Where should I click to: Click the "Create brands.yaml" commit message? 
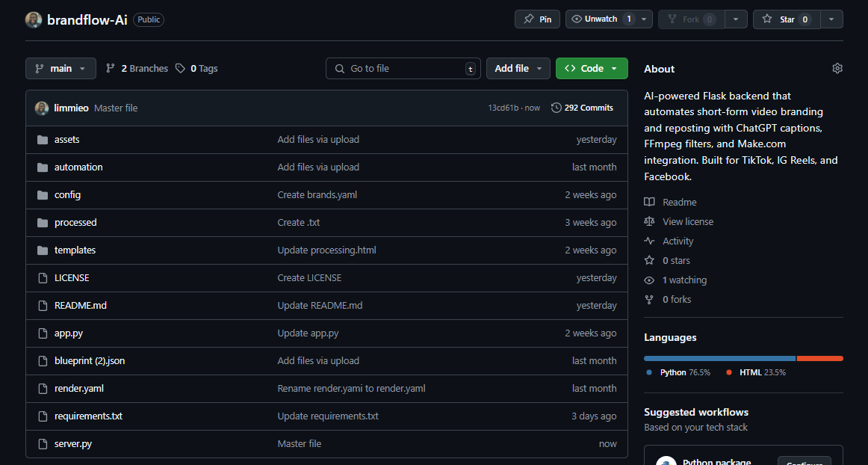tap(317, 195)
